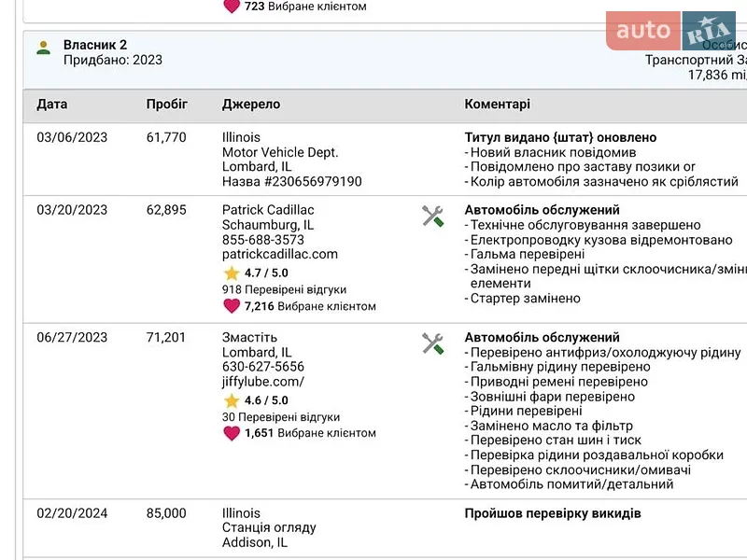Click the Приводні ремені перевірено line

(x=558, y=382)
